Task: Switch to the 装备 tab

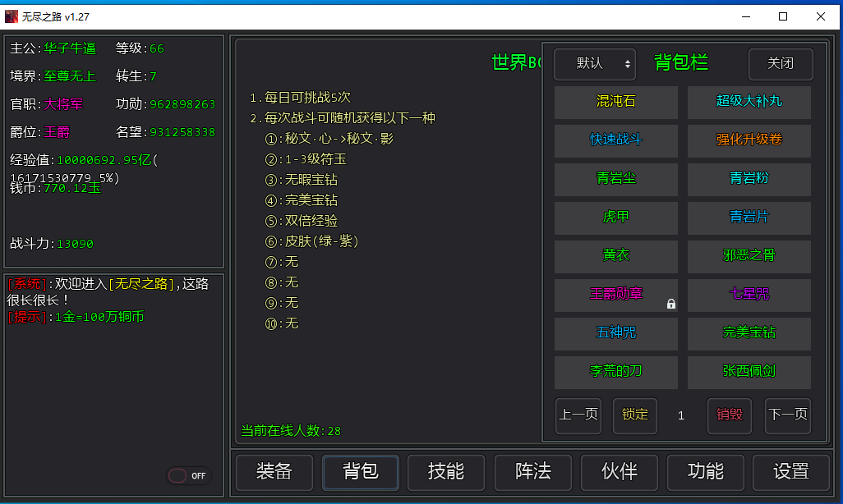Action: point(274,471)
